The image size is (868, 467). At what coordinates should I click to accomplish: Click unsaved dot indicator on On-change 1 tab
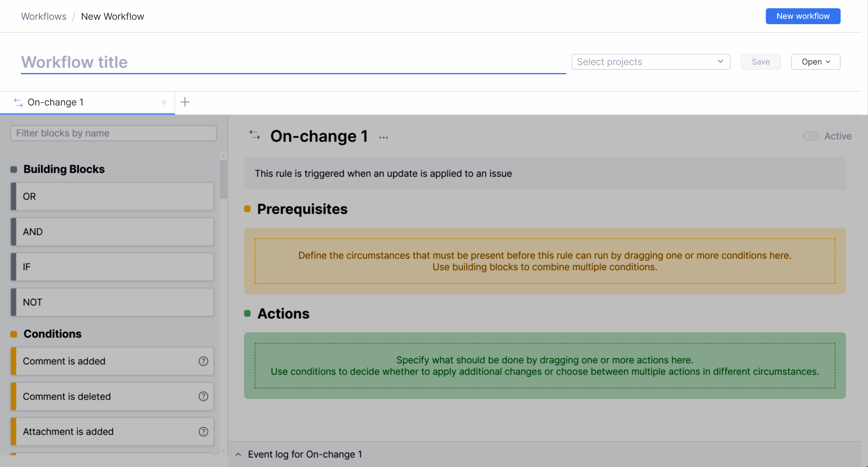click(x=164, y=102)
